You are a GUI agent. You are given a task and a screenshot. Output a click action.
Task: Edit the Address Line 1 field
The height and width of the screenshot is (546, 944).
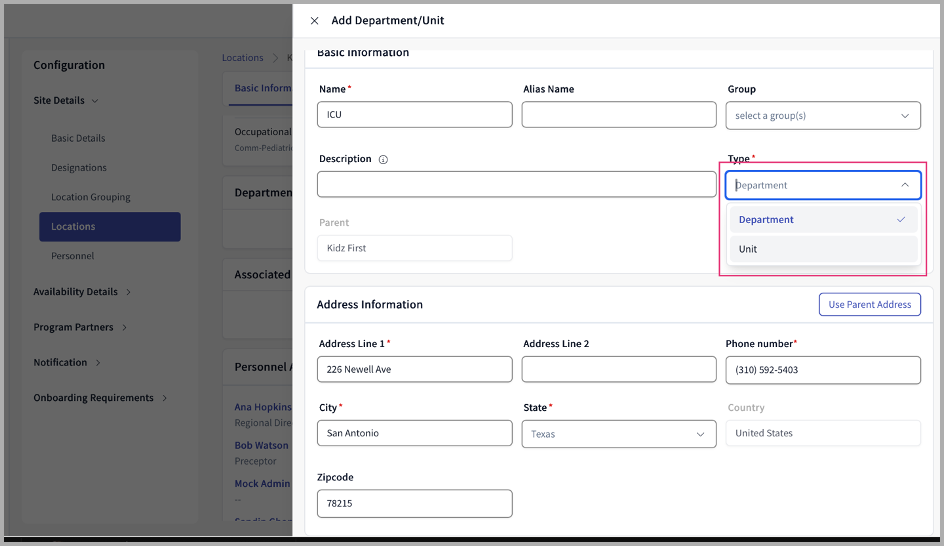coord(414,370)
